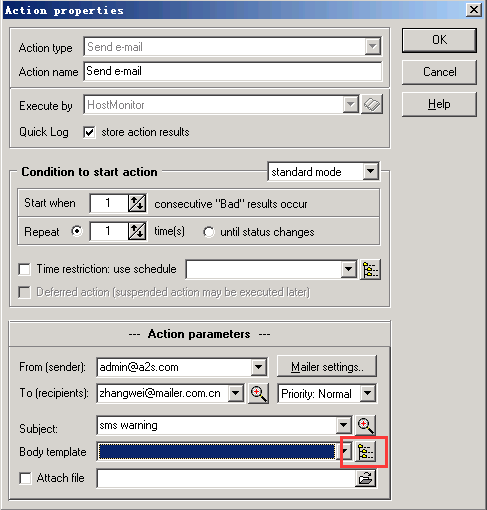
Task: Check the Attach file checkbox
Action: click(25, 478)
